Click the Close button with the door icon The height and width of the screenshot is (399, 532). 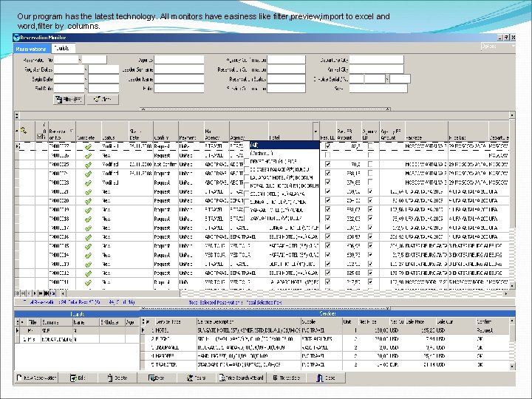pyautogui.click(x=326, y=378)
